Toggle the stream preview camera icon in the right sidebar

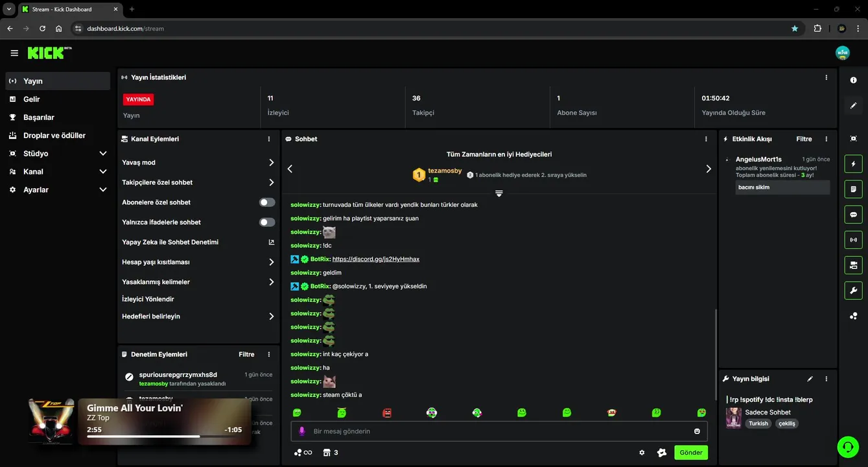pyautogui.click(x=853, y=265)
